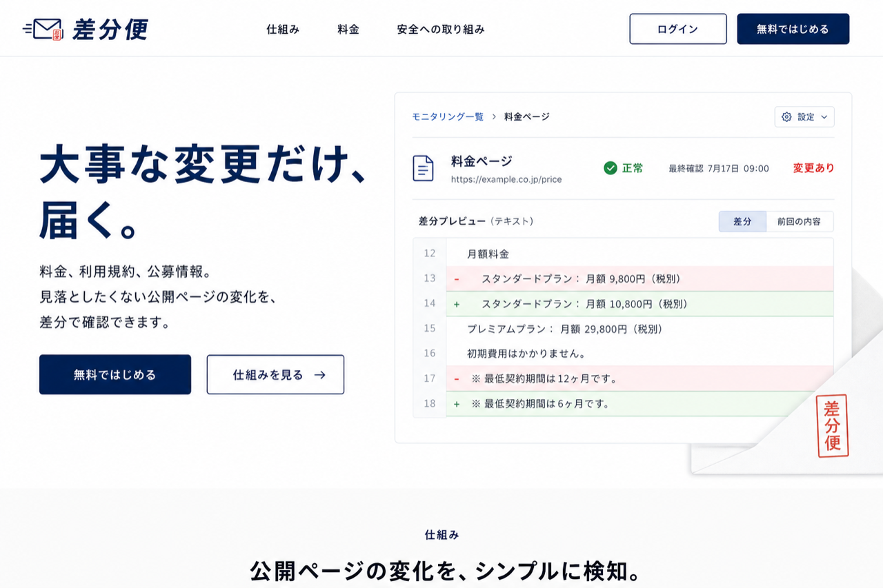Open the 料金 navigation menu item
This screenshot has height=588, width=883.
tap(348, 30)
